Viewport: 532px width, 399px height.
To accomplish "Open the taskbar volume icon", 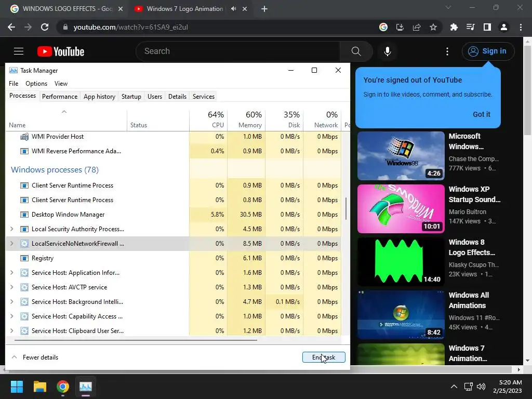I will click(x=481, y=387).
